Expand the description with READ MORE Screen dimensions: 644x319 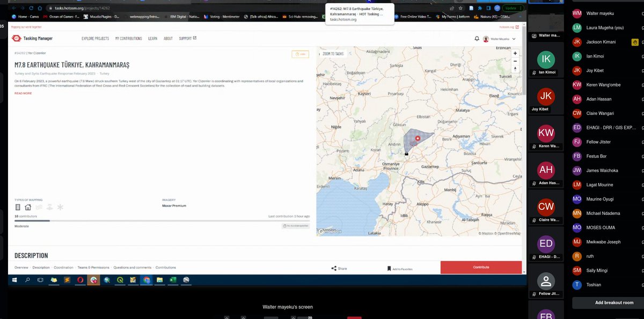coord(23,93)
